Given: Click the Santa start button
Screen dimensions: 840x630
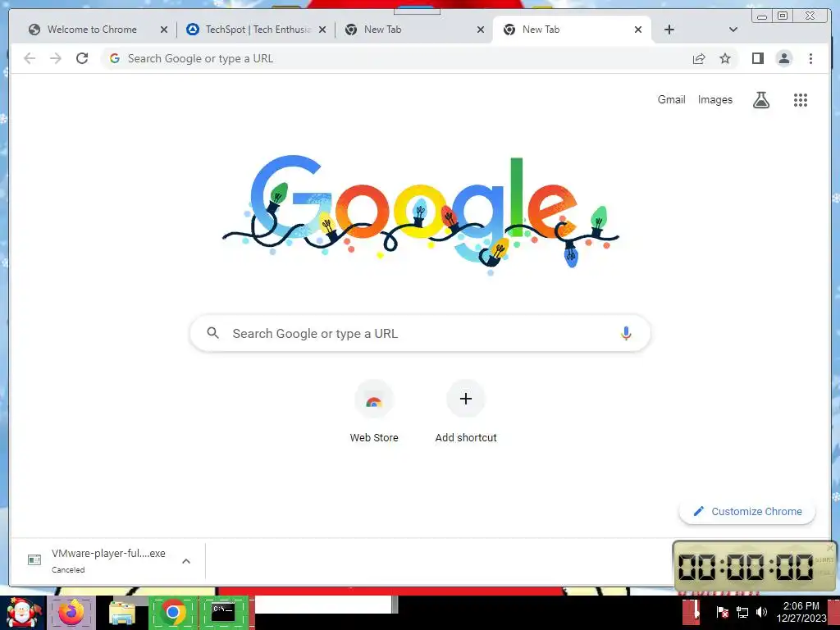Looking at the screenshot, I should pos(22,613).
